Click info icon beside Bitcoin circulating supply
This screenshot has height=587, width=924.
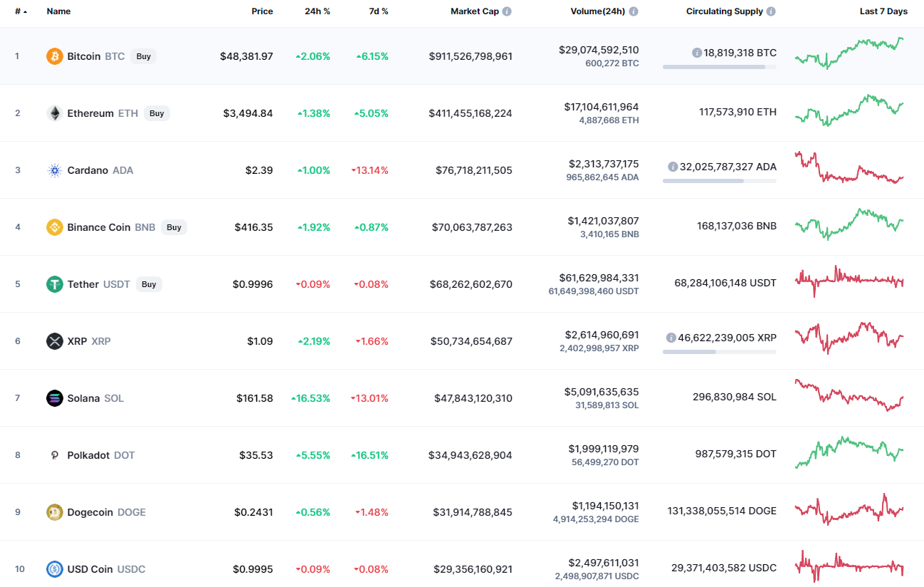point(697,53)
